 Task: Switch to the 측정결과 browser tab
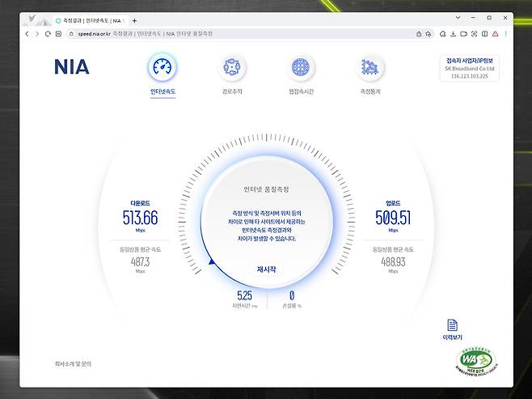point(89,19)
